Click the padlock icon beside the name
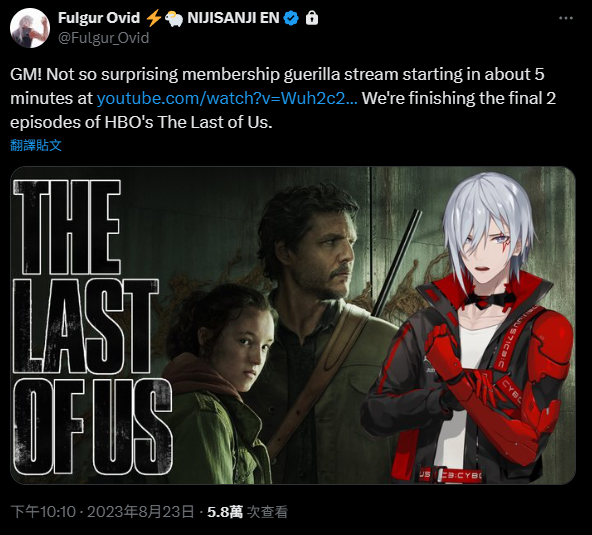Image resolution: width=592 pixels, height=535 pixels. [312, 18]
